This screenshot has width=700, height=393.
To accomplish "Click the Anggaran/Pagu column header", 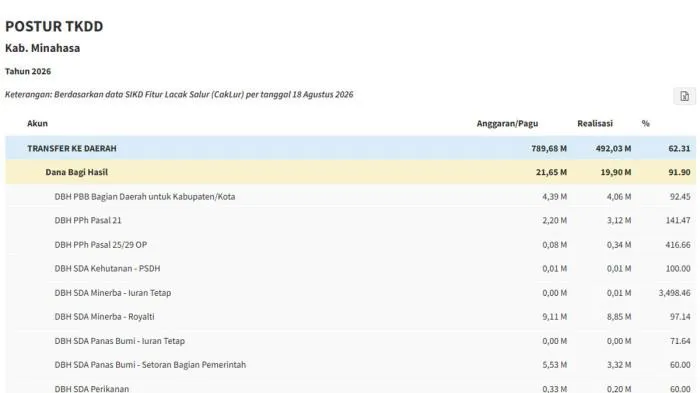I will [x=507, y=123].
